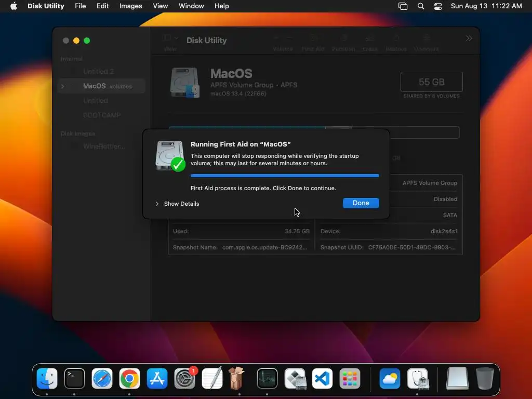Select the Untitled volume in sidebar
532x399 pixels.
[x=96, y=101]
